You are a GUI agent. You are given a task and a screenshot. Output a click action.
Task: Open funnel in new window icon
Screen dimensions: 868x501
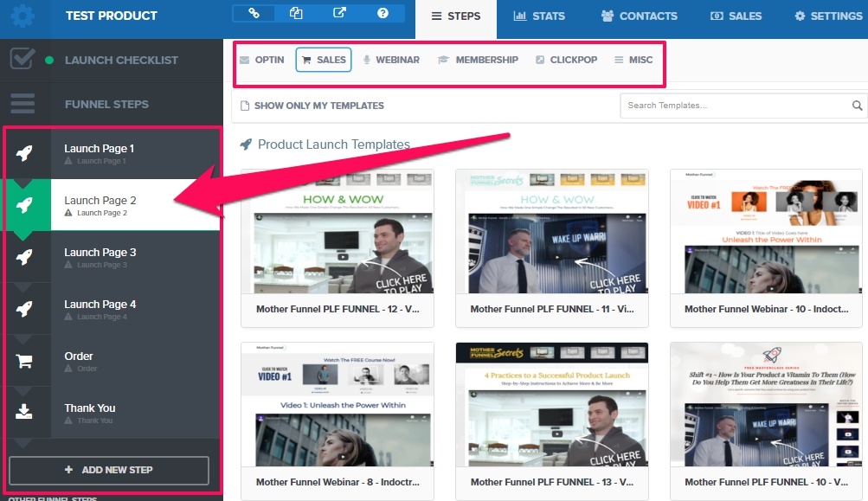pos(339,13)
